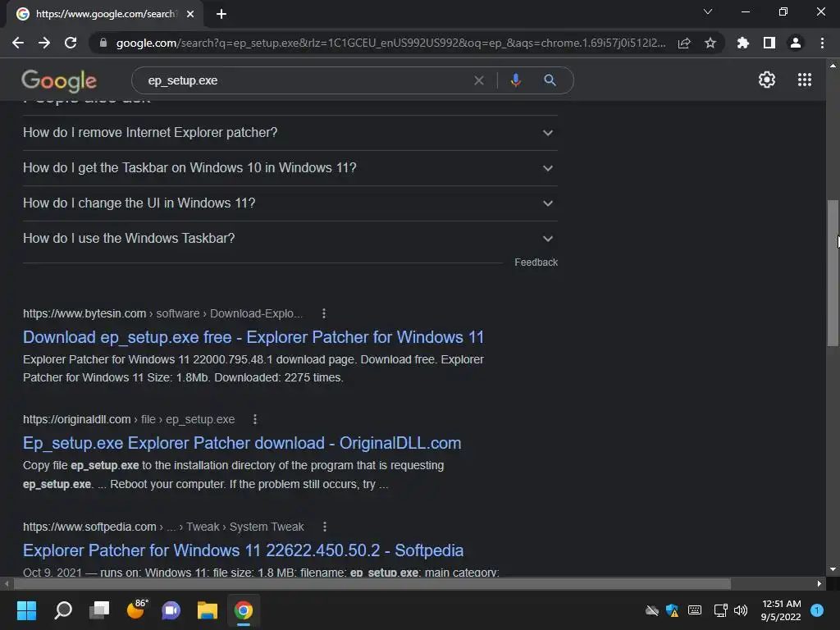Click the softpedia.com result URL

163,527
